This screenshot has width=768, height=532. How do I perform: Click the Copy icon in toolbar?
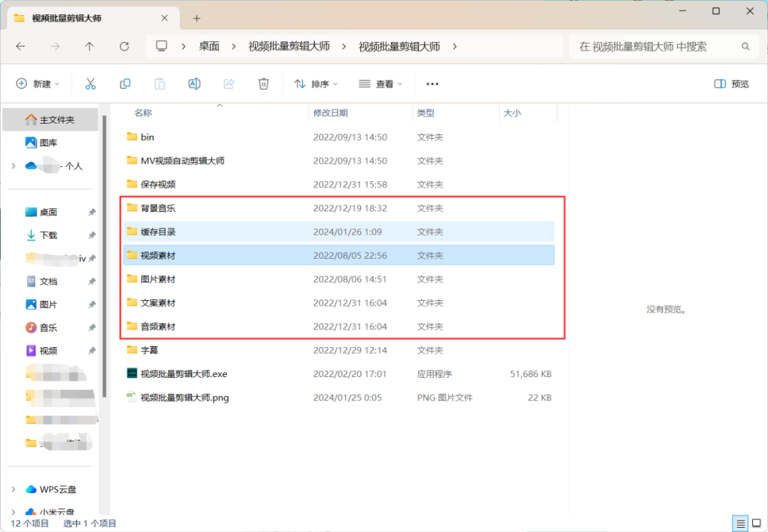click(x=125, y=84)
